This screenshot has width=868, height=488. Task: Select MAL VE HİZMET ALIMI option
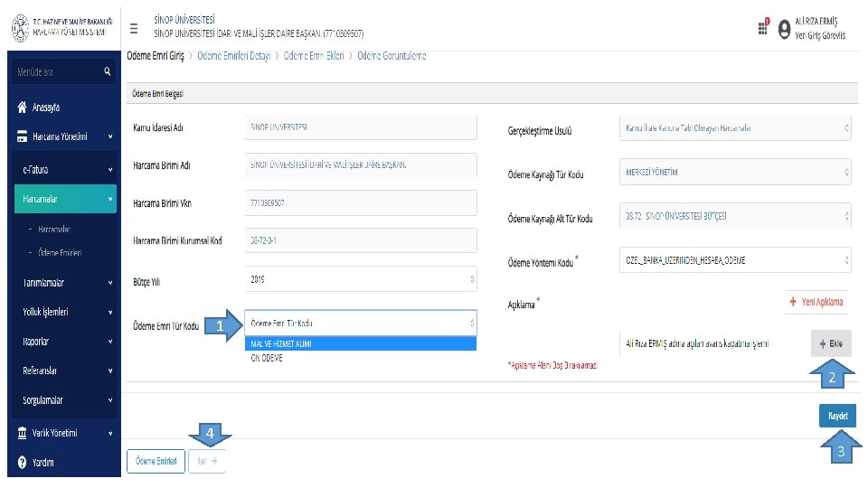click(x=361, y=343)
